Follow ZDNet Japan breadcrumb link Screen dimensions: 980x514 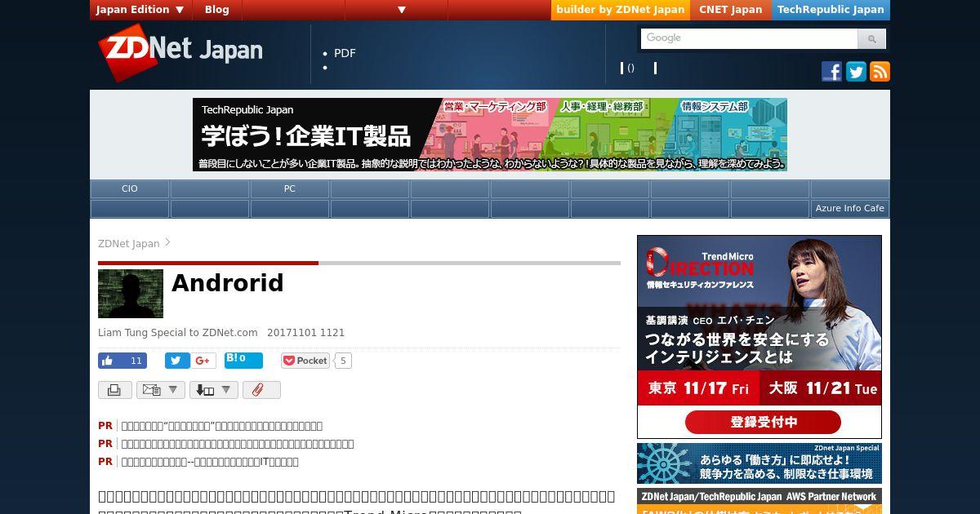[x=128, y=243]
